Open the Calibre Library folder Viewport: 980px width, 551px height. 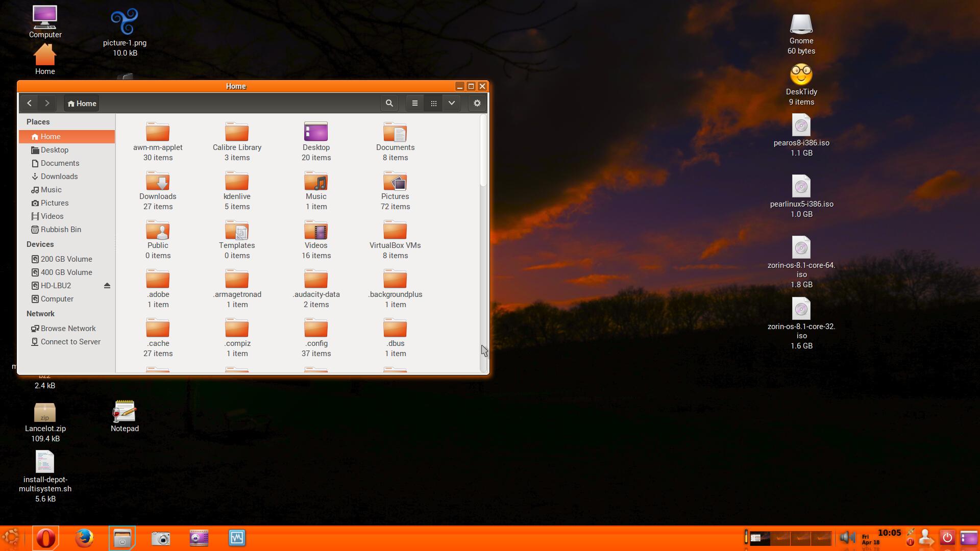pyautogui.click(x=237, y=133)
